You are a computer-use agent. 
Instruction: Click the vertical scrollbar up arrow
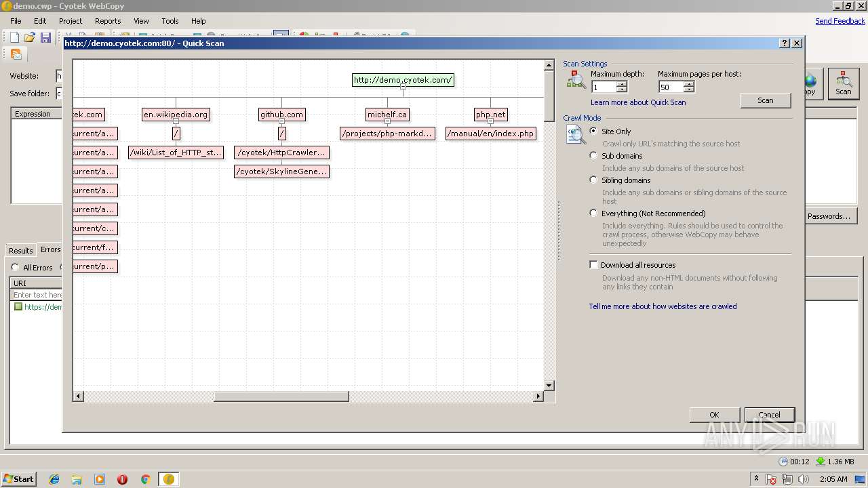click(549, 66)
